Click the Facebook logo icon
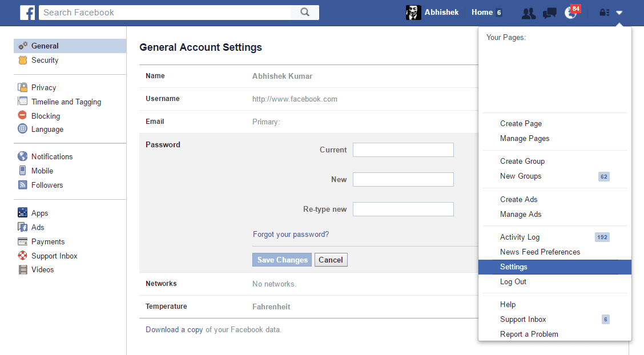The width and height of the screenshot is (644, 355). (x=27, y=13)
